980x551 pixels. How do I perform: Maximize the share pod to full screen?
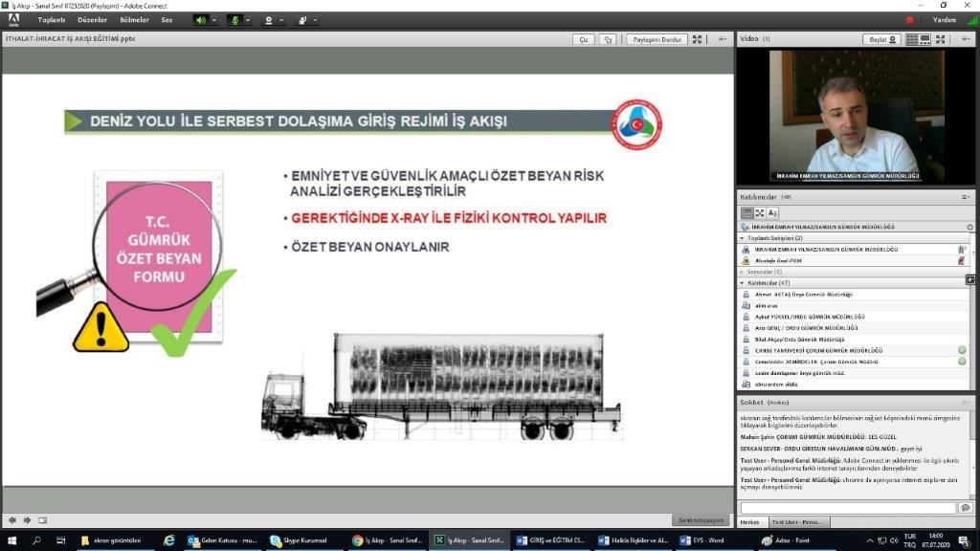click(698, 39)
